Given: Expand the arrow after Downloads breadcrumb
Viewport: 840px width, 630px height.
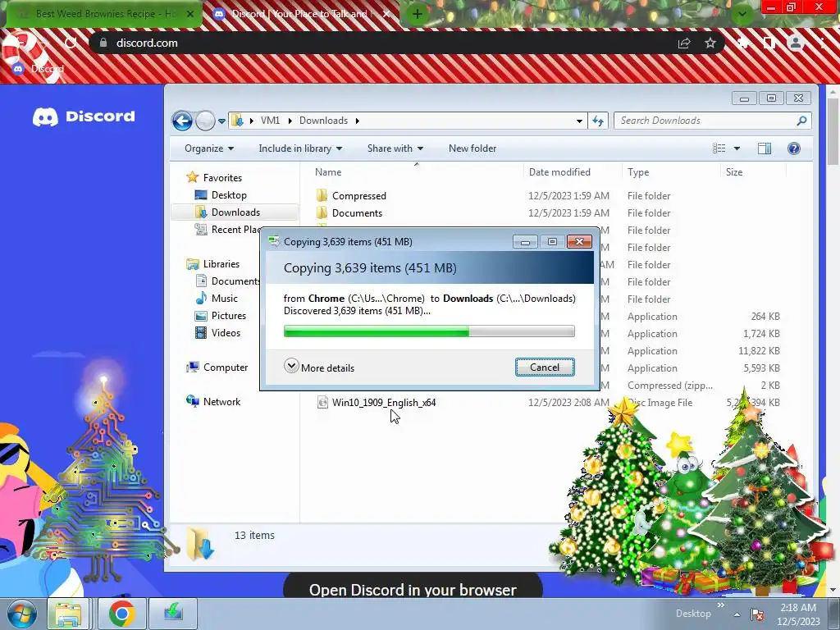Looking at the screenshot, I should tap(358, 121).
